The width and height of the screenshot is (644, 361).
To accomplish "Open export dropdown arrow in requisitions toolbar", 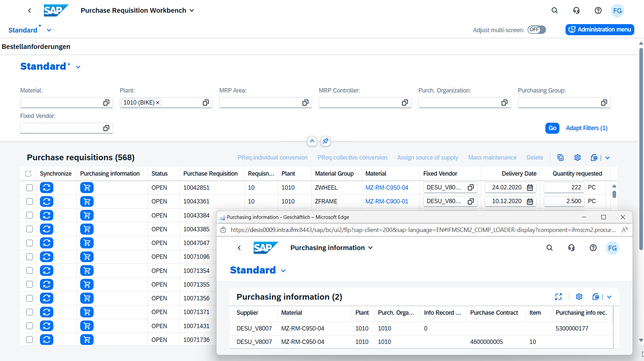I will (607, 158).
